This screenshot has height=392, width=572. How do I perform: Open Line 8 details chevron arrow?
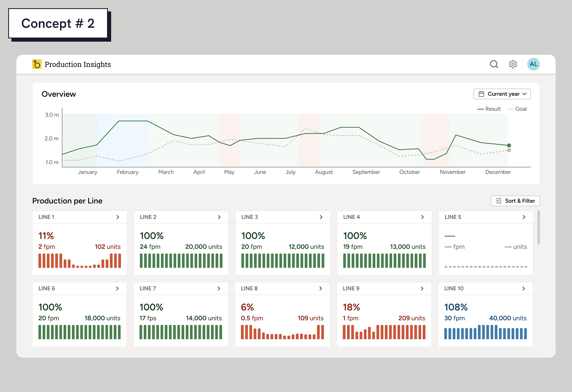coord(321,289)
